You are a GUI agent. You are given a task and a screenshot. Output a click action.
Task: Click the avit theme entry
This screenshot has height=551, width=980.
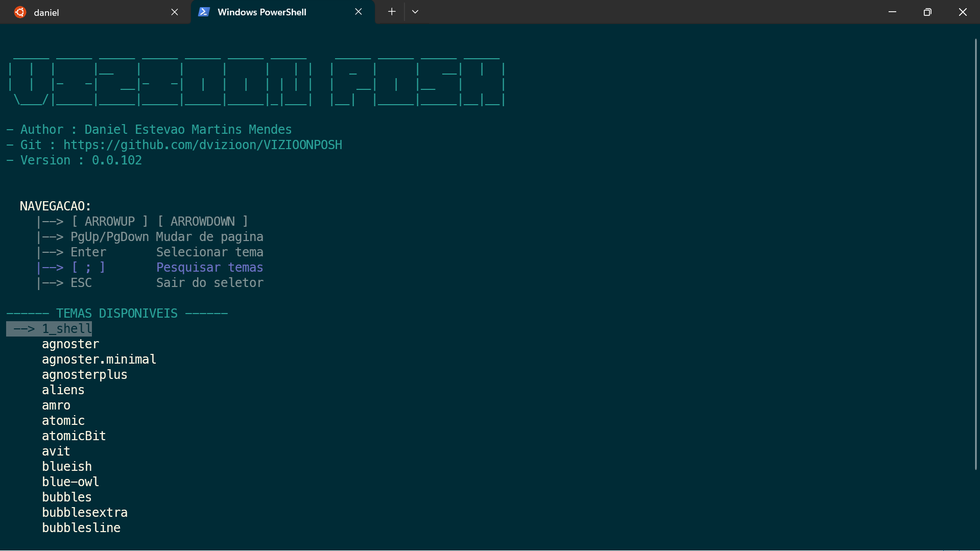pos(56,451)
